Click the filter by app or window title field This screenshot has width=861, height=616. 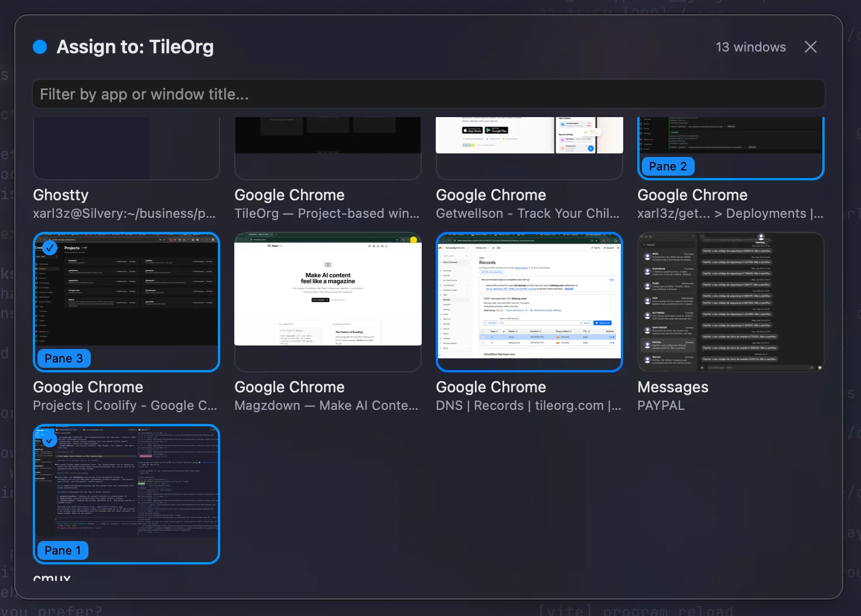(428, 94)
